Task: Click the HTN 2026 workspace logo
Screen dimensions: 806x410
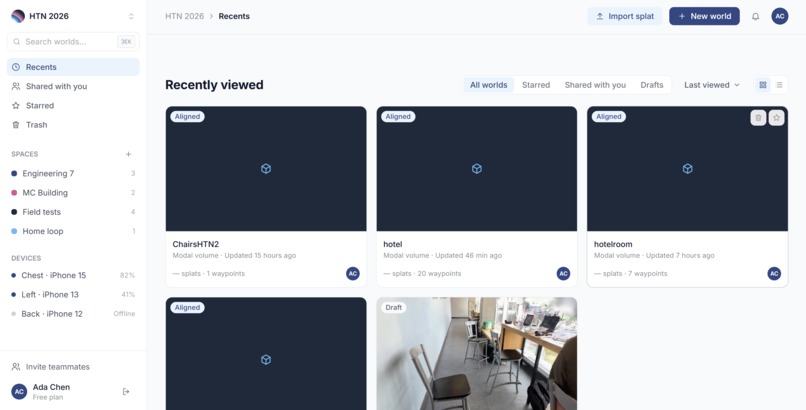Action: tap(18, 16)
